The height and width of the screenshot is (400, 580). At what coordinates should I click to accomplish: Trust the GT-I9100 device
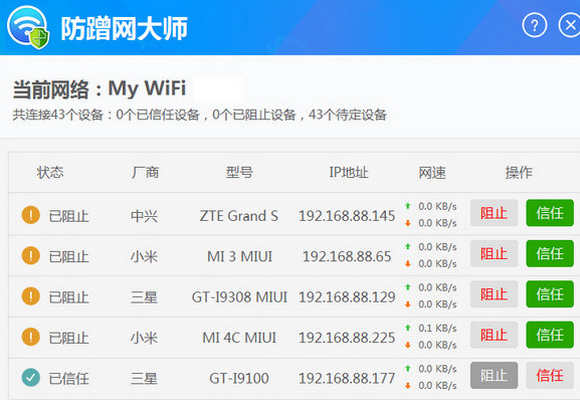[x=550, y=376]
